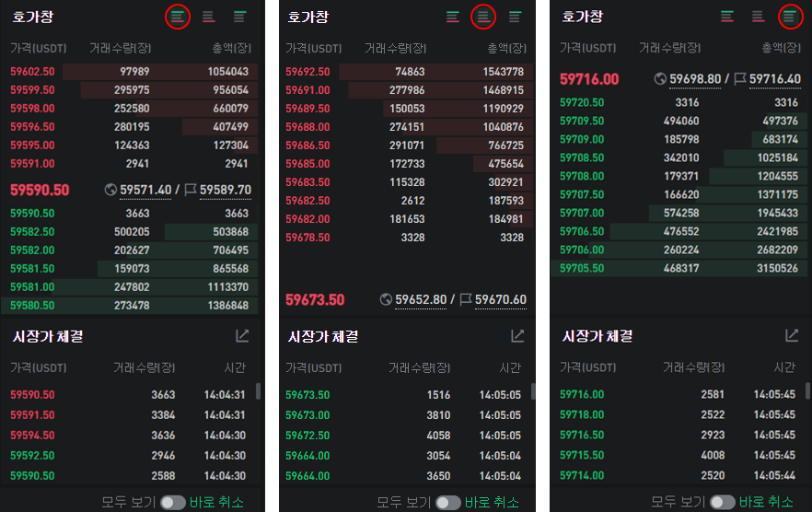The image size is (812, 512).
Task: Click flag mark-price icon beside 59716.40
Action: click(740, 79)
